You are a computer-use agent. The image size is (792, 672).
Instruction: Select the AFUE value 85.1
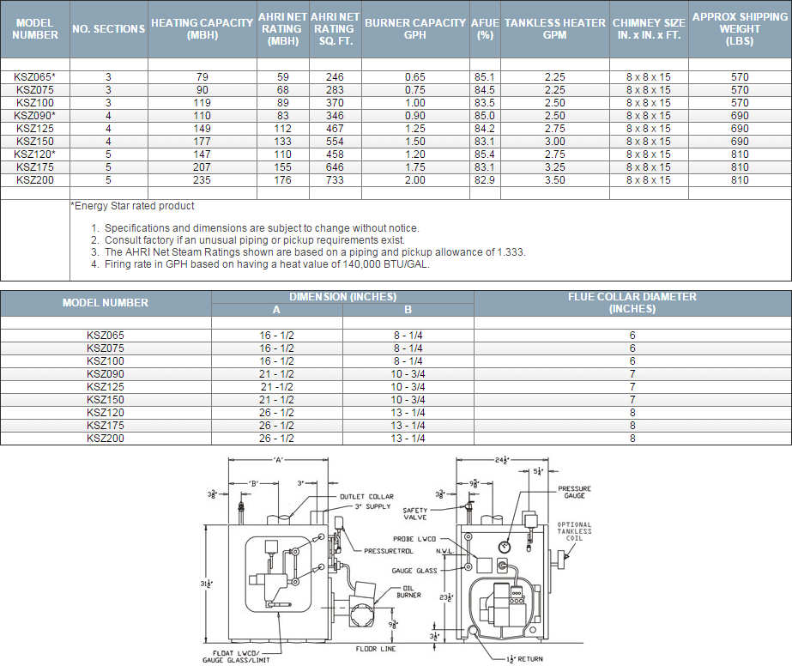(485, 76)
